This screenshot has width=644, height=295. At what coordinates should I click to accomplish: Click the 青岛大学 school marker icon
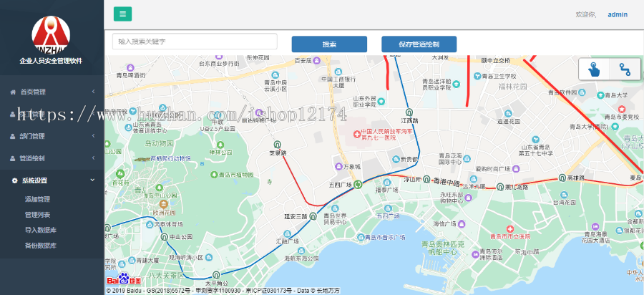coord(600,95)
